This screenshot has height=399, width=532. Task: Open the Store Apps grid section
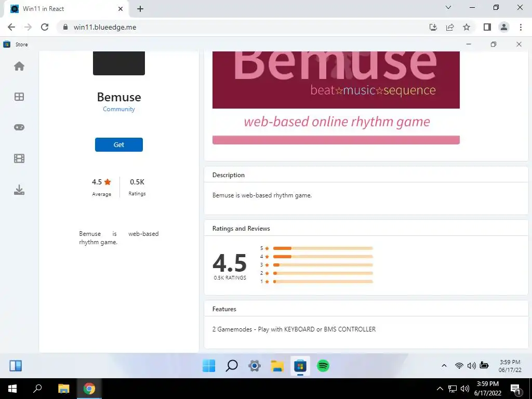tap(19, 97)
